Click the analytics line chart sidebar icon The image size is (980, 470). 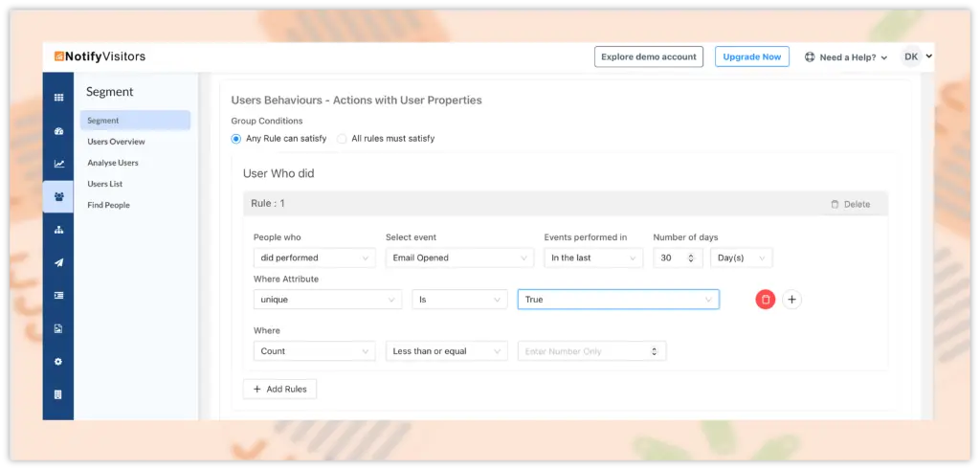pyautogui.click(x=58, y=164)
